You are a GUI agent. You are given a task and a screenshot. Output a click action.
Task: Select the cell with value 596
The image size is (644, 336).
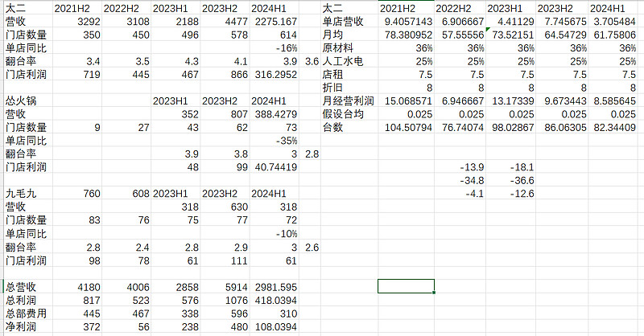click(225, 313)
